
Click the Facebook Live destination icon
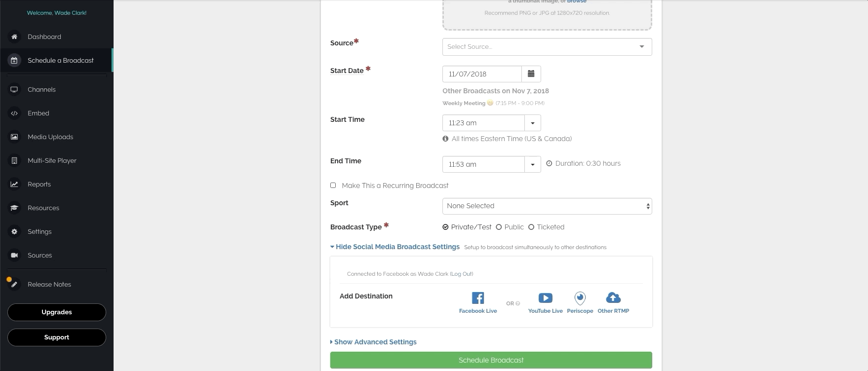tap(477, 298)
